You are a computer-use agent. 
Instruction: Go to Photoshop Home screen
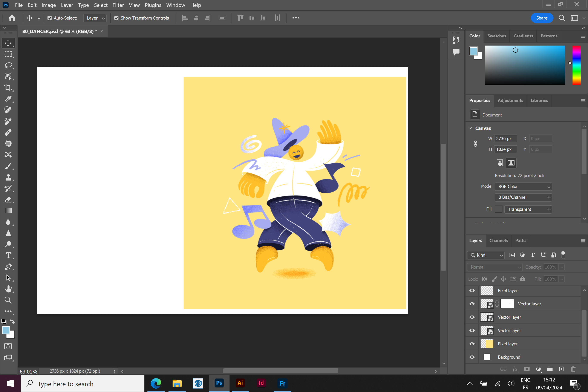point(12,18)
